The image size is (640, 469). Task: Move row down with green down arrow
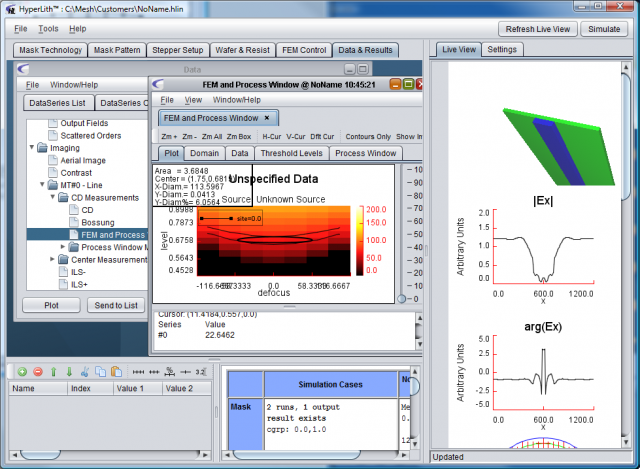click(69, 371)
